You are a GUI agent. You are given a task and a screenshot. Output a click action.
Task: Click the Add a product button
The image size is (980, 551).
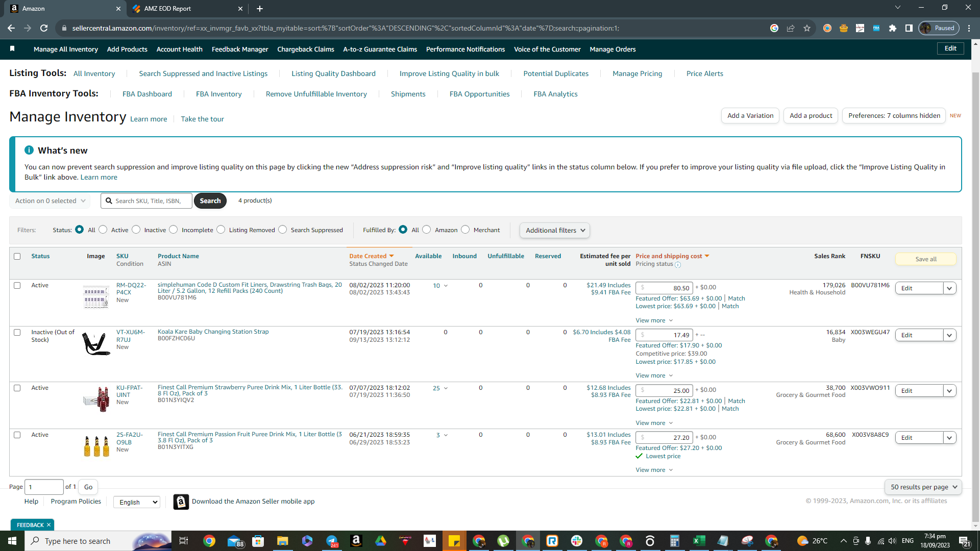pos(811,115)
